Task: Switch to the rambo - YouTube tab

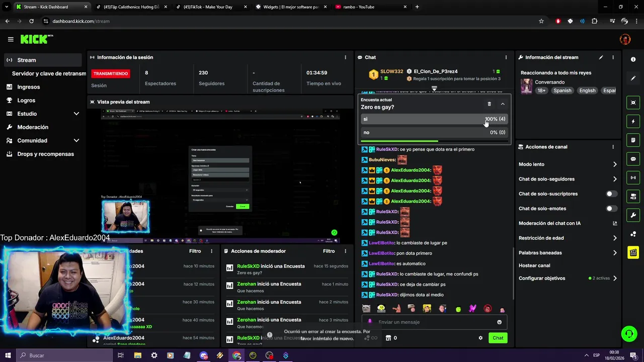Action: point(371,7)
